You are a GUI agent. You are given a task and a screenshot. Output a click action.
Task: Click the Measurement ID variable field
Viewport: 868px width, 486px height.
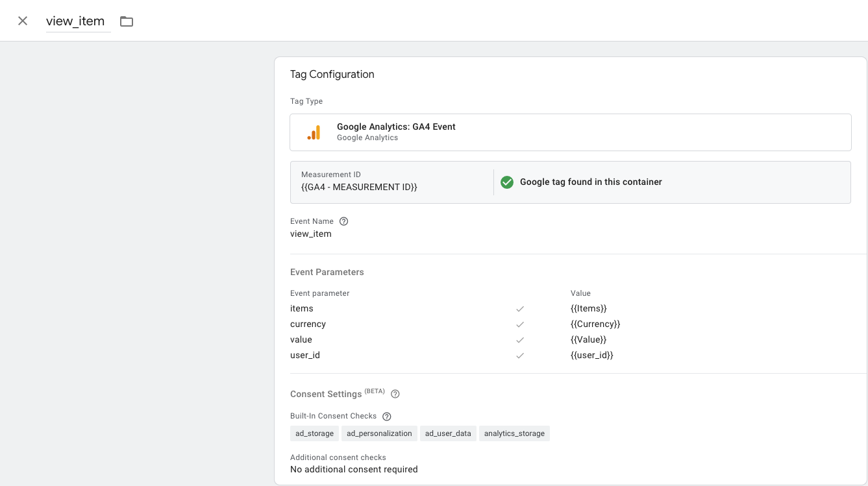pyautogui.click(x=359, y=187)
